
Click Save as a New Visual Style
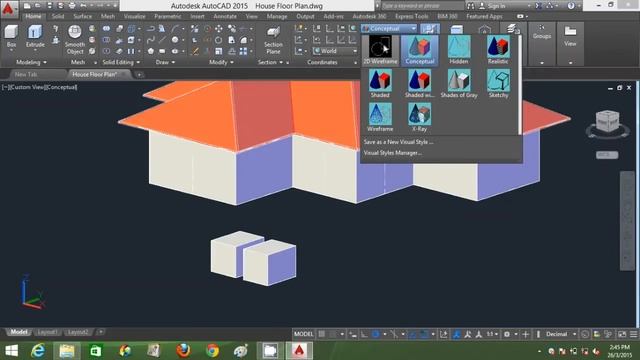pyautogui.click(x=398, y=142)
